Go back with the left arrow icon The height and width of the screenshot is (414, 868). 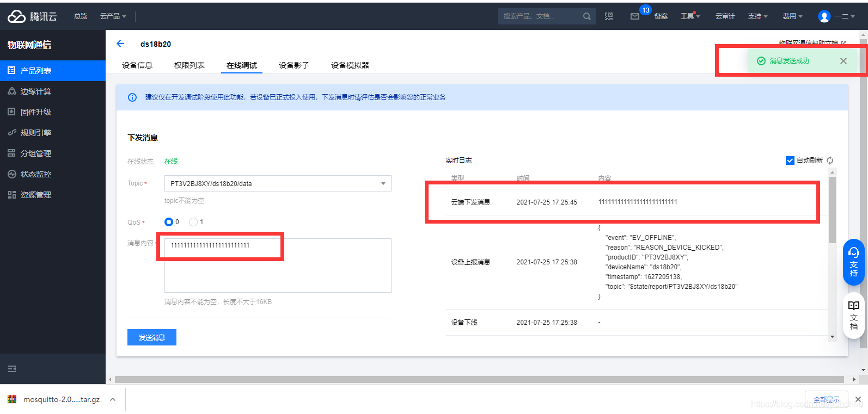(x=120, y=44)
